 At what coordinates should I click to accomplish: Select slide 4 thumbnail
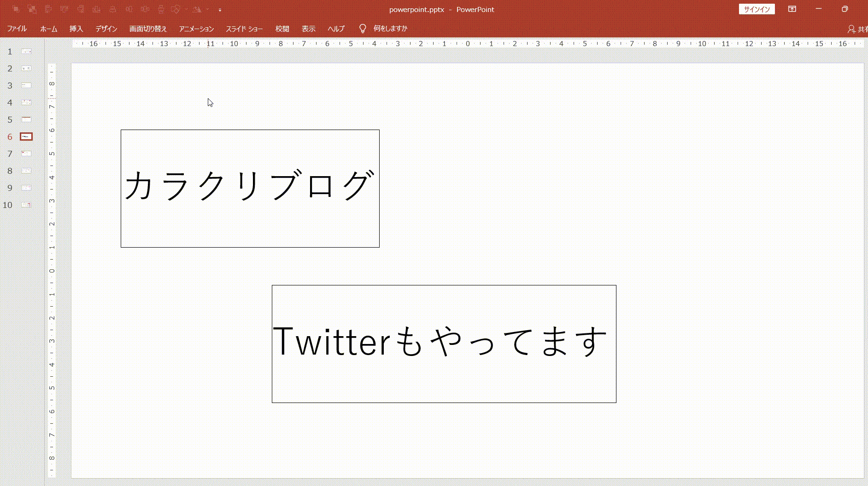click(27, 102)
